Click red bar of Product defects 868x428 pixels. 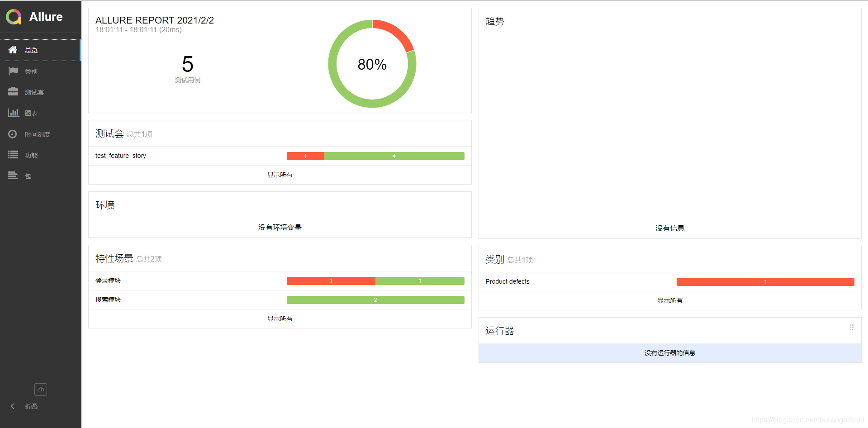(765, 282)
